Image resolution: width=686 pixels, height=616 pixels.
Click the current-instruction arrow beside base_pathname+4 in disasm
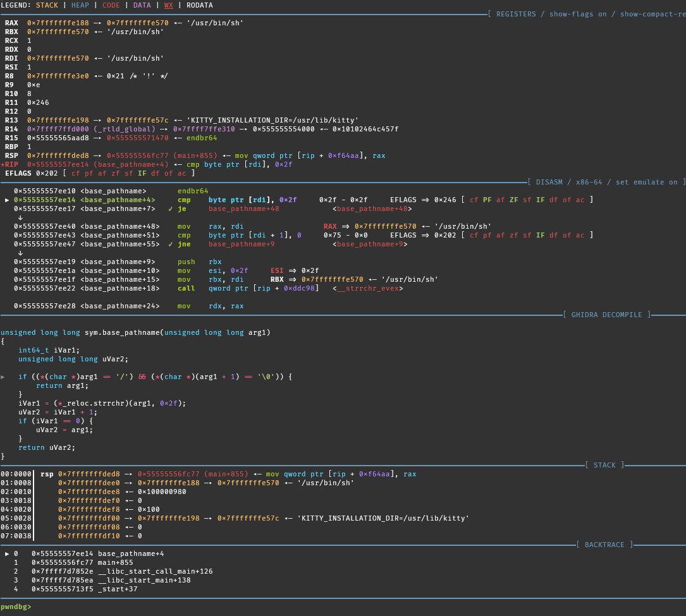7,200
